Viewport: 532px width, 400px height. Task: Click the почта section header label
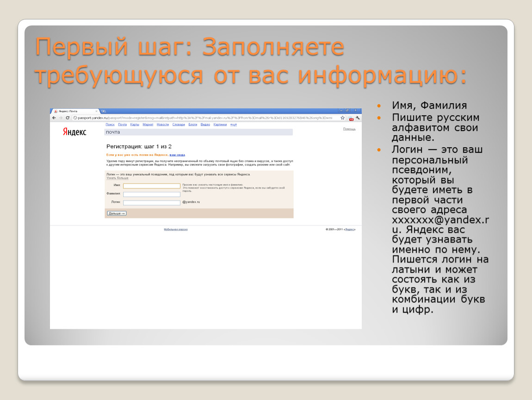(113, 132)
